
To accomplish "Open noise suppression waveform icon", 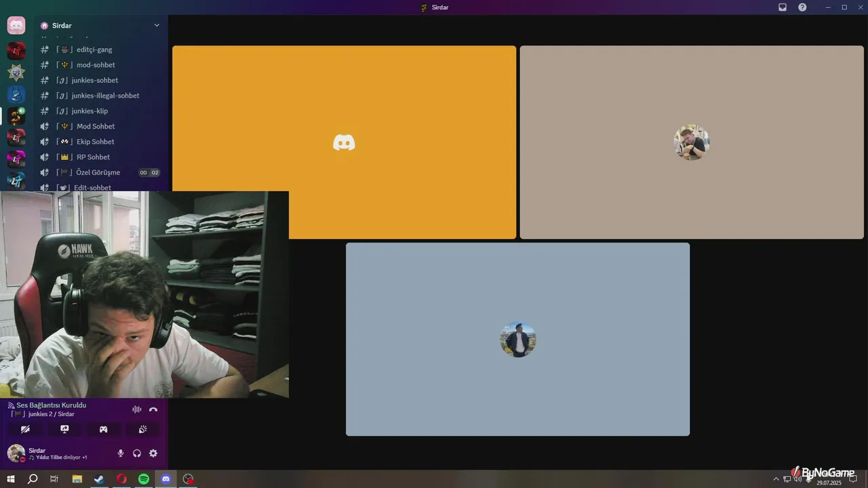I will [x=137, y=409].
